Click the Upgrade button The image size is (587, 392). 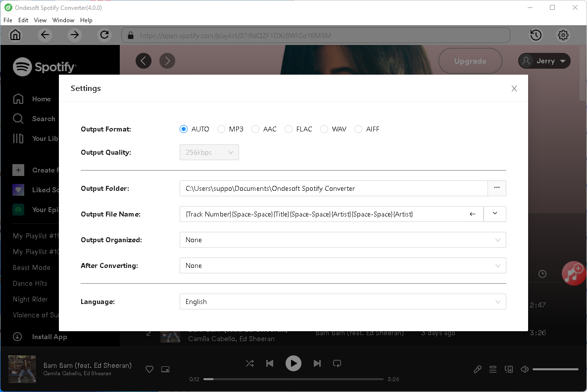coord(470,61)
